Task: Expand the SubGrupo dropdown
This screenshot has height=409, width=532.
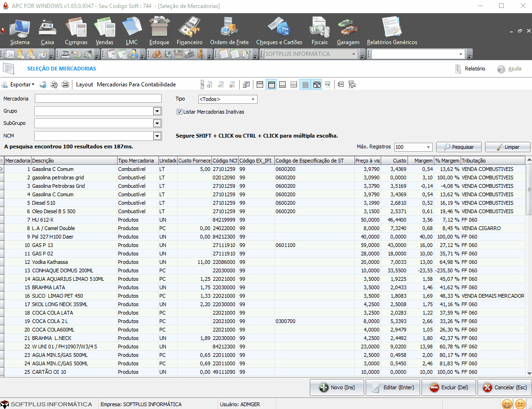Action: (x=157, y=123)
